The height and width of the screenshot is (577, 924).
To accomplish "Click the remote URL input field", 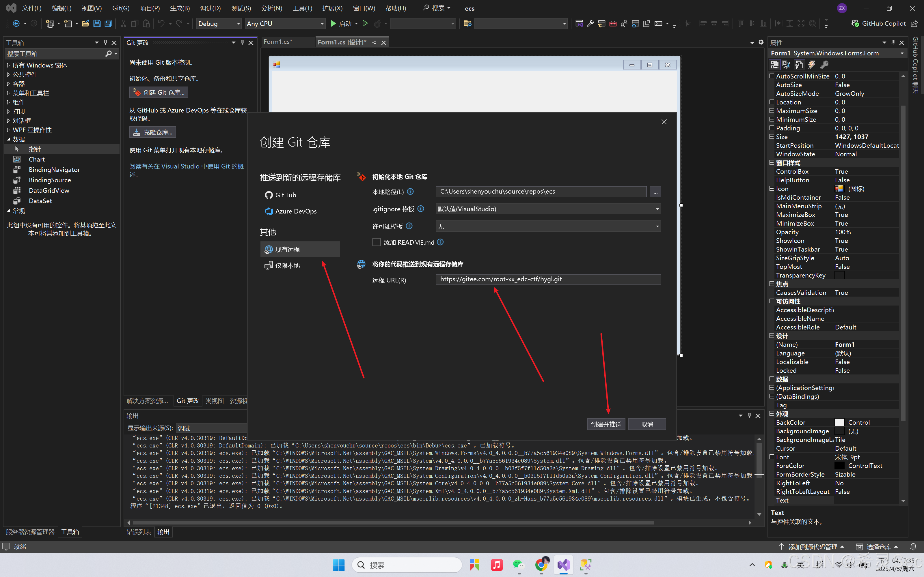I will click(548, 279).
